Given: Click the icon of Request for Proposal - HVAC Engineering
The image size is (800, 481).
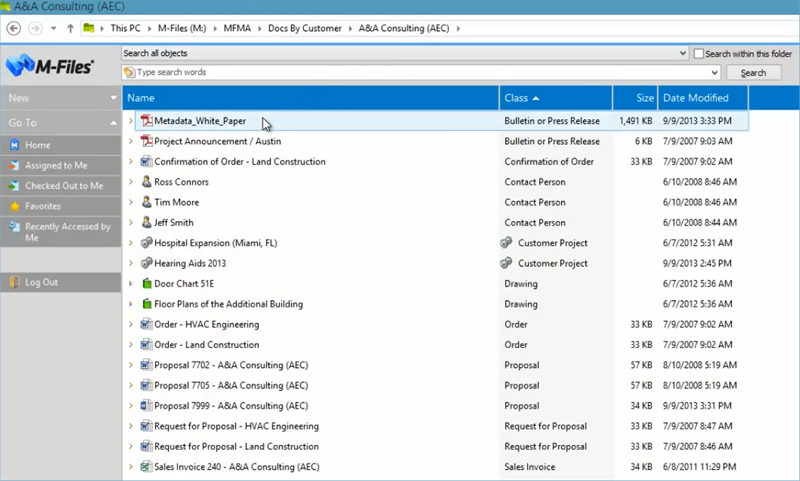Looking at the screenshot, I should [146, 426].
